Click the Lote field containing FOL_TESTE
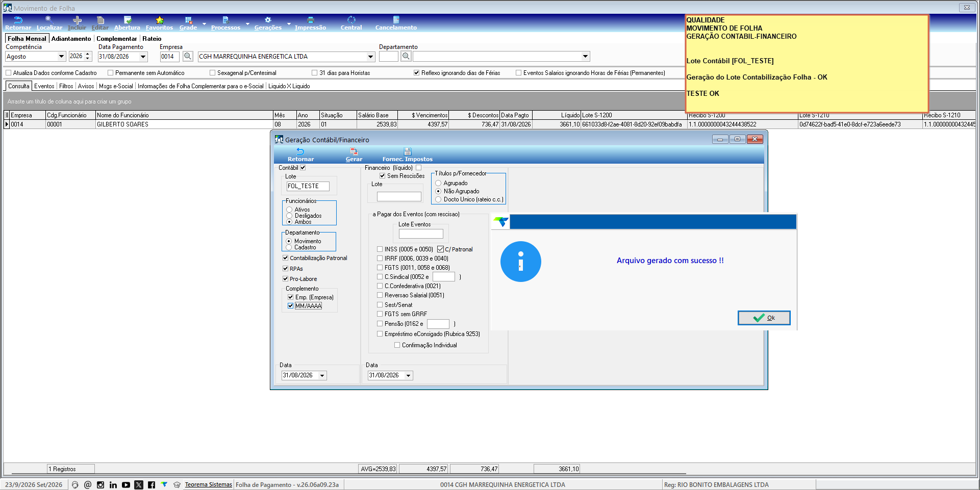Image resolution: width=980 pixels, height=490 pixels. [308, 187]
